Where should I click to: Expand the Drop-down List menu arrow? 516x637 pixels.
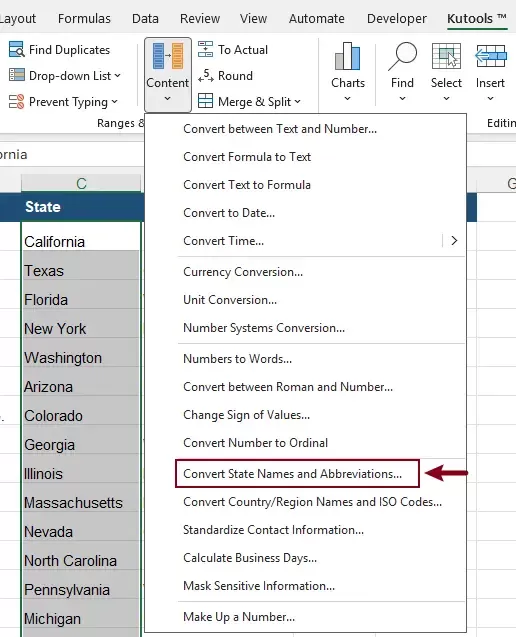tap(117, 76)
